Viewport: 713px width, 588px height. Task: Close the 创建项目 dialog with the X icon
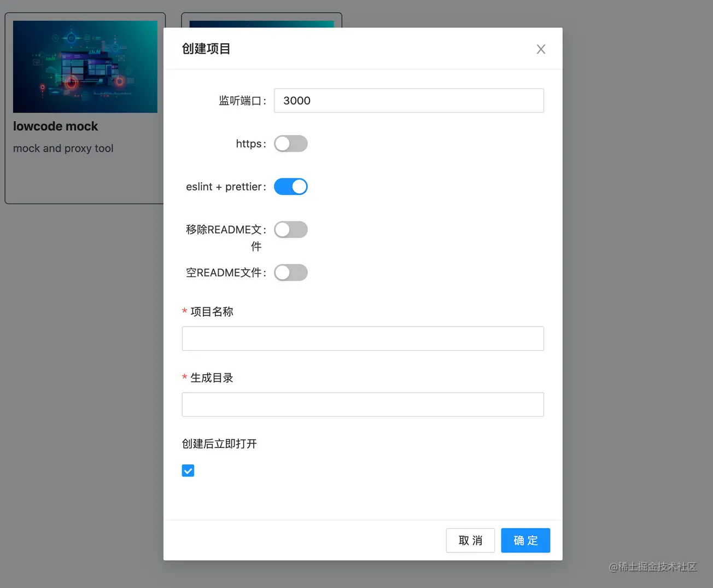click(541, 49)
